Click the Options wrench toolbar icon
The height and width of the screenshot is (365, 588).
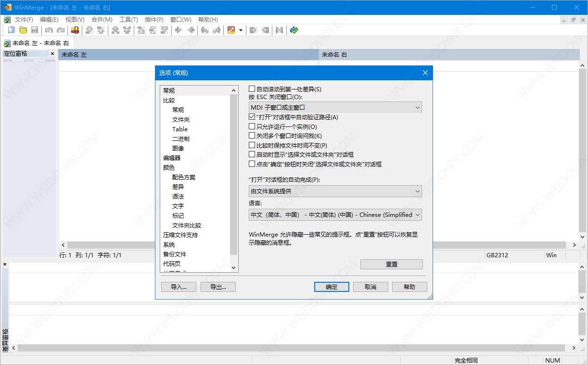pyautogui.click(x=231, y=30)
